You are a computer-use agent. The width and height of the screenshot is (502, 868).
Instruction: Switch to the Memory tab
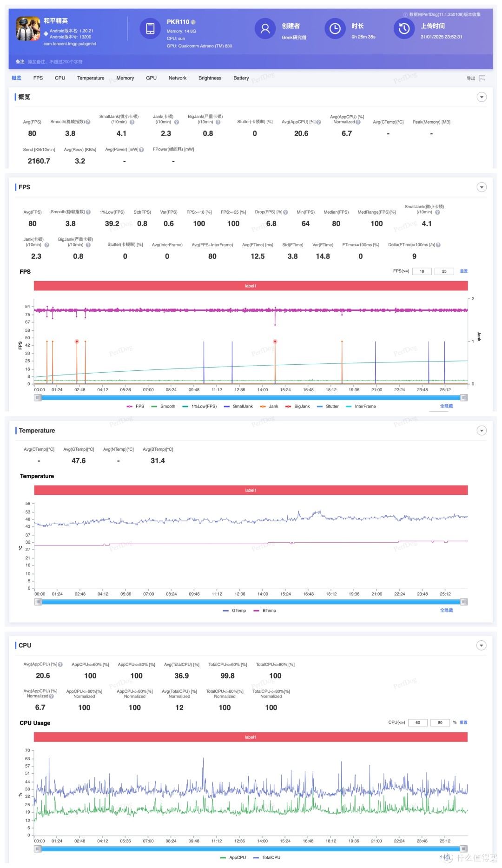pyautogui.click(x=125, y=78)
